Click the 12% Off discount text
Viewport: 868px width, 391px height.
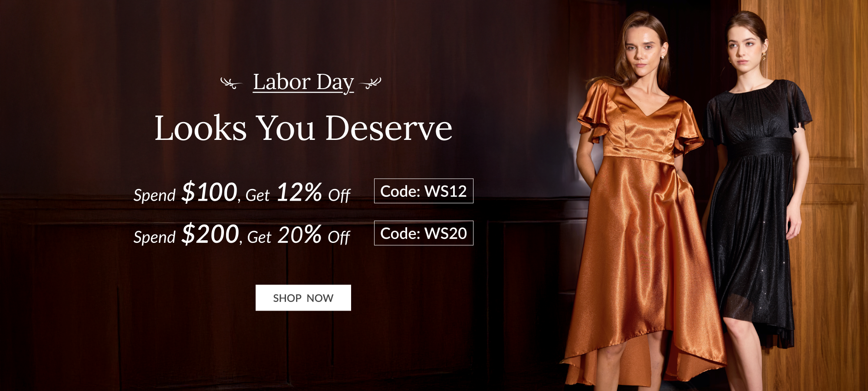point(313,192)
